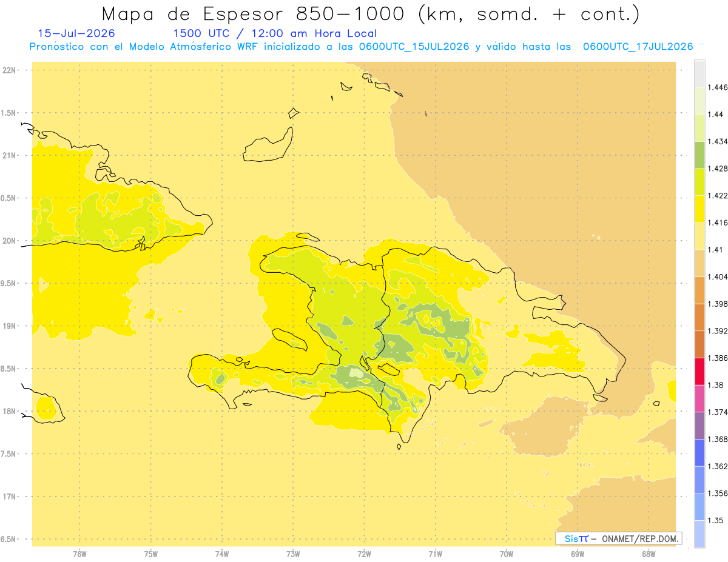Click the 19N latitude label
The width and height of the screenshot is (728, 562).
[x=8, y=326]
